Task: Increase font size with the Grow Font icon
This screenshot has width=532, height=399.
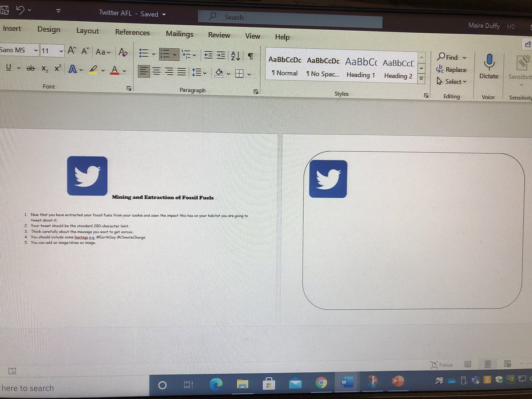Action: (x=71, y=51)
